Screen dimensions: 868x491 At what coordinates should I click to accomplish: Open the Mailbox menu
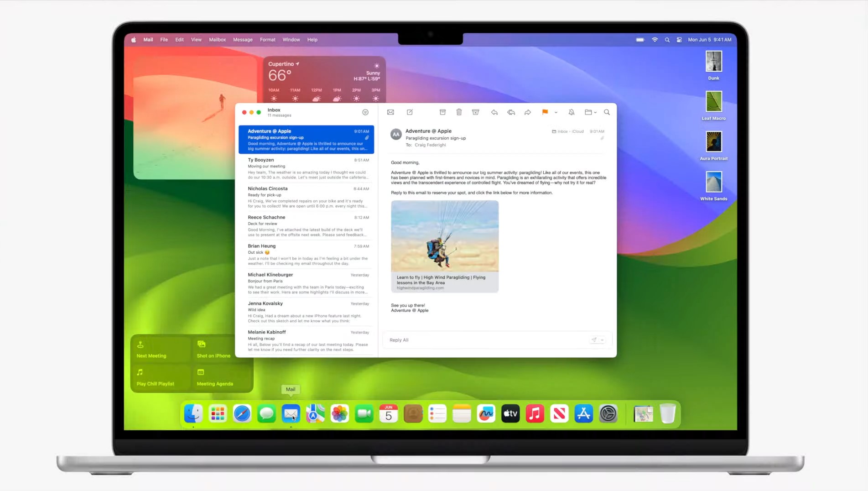[x=217, y=40]
